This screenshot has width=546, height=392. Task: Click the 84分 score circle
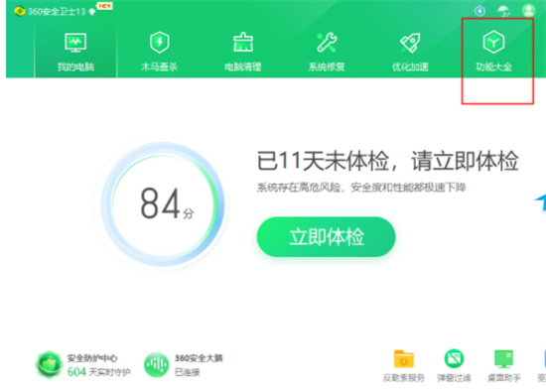pos(163,204)
